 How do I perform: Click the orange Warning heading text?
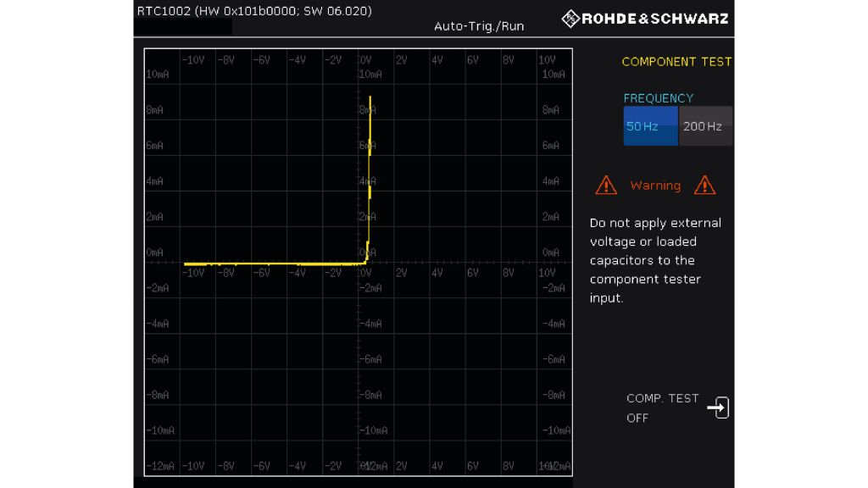(x=655, y=186)
